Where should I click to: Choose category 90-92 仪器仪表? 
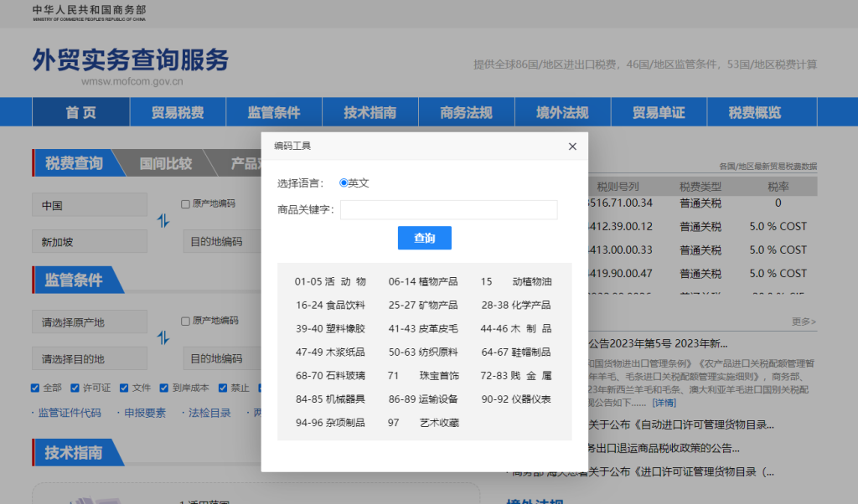(x=516, y=399)
